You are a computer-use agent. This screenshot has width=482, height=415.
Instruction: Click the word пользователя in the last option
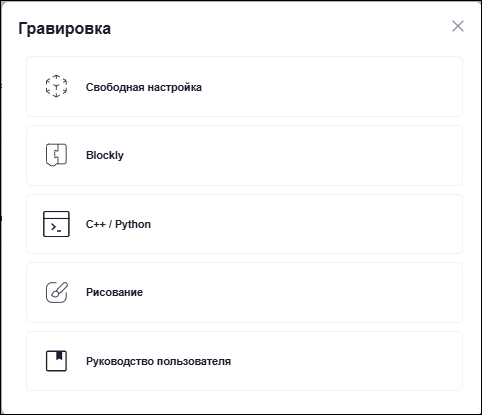point(194,361)
